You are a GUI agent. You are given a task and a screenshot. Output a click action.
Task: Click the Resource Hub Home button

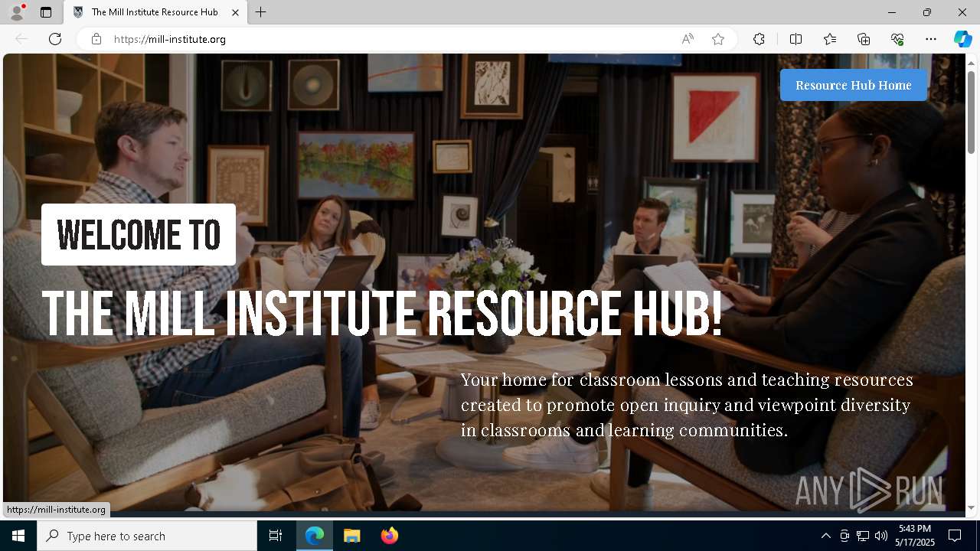coord(854,85)
